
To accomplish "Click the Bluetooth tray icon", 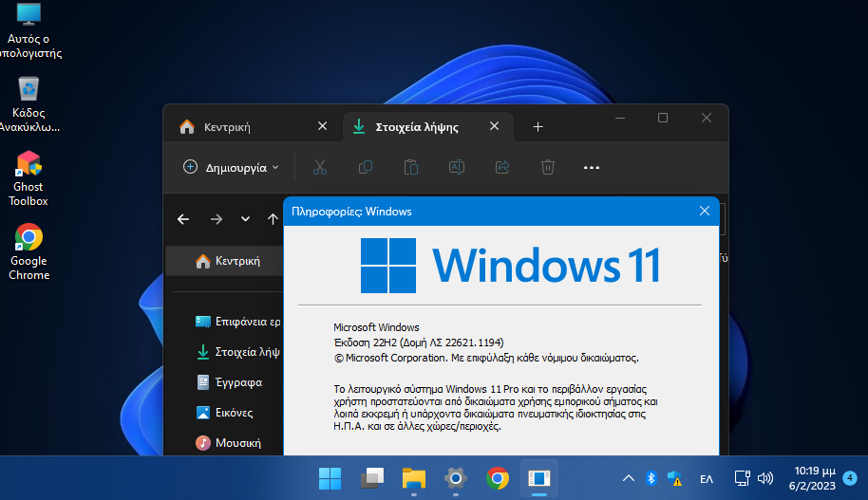I will pyautogui.click(x=651, y=478).
